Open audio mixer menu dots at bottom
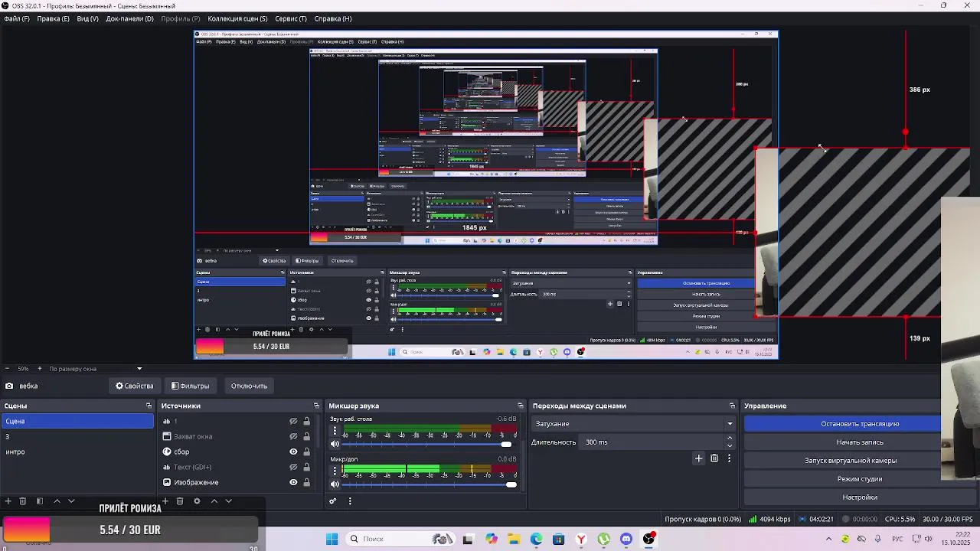 pos(350,501)
